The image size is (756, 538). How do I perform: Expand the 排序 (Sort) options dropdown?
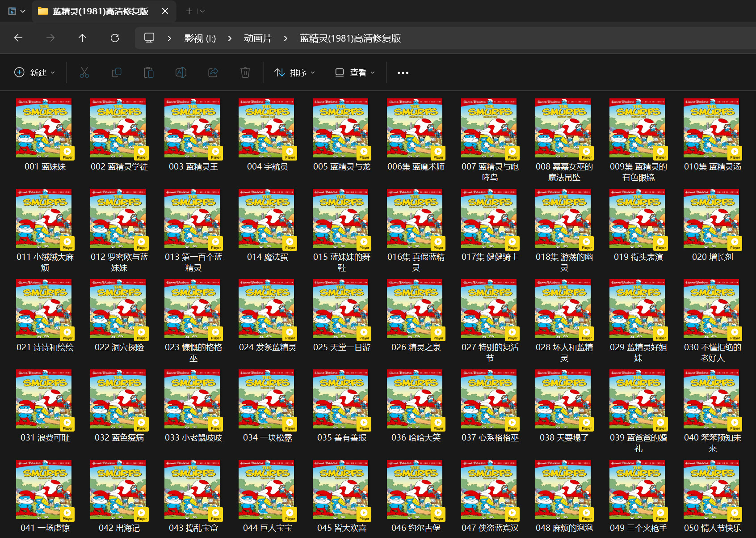(295, 72)
